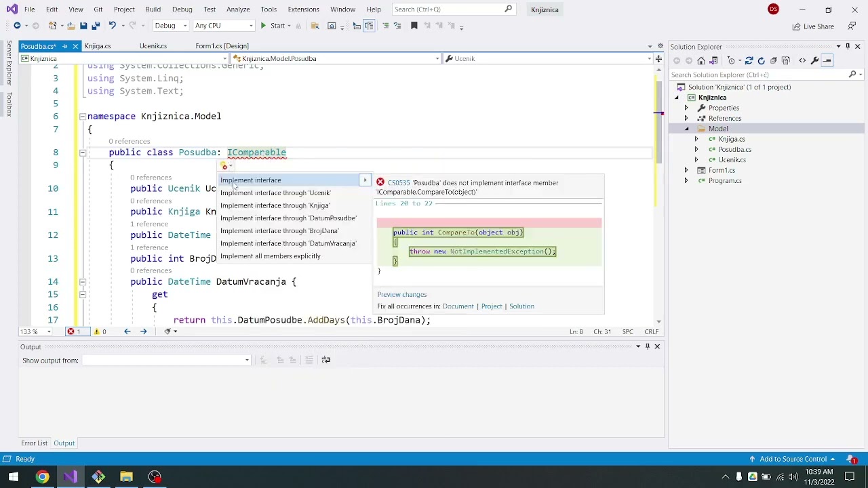The height and width of the screenshot is (488, 868).
Task: Open Chrome from the taskbar
Action: tap(42, 476)
